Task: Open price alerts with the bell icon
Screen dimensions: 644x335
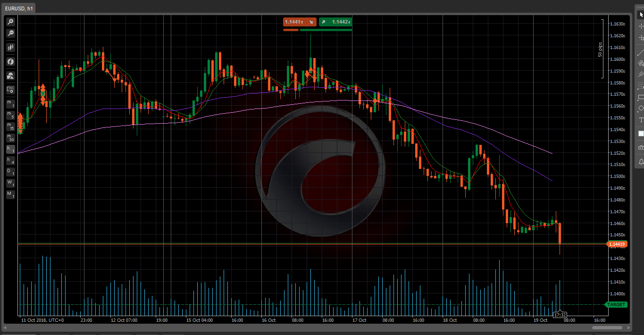Action: [x=641, y=162]
